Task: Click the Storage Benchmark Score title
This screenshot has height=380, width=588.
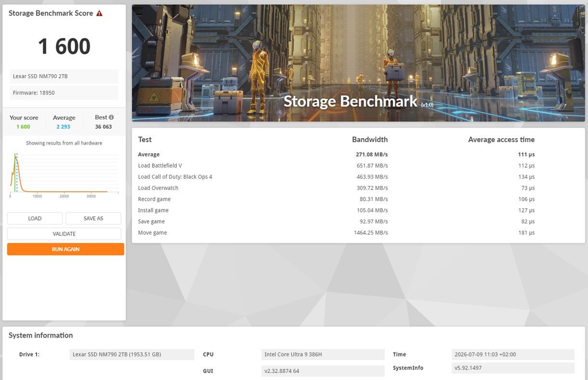Action: [x=51, y=13]
